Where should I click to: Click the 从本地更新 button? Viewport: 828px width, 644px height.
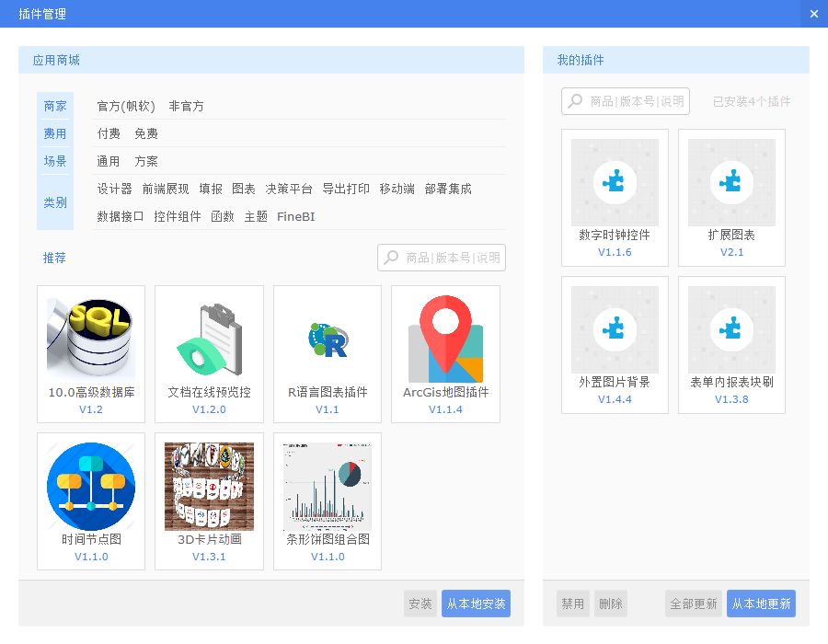[x=761, y=604]
